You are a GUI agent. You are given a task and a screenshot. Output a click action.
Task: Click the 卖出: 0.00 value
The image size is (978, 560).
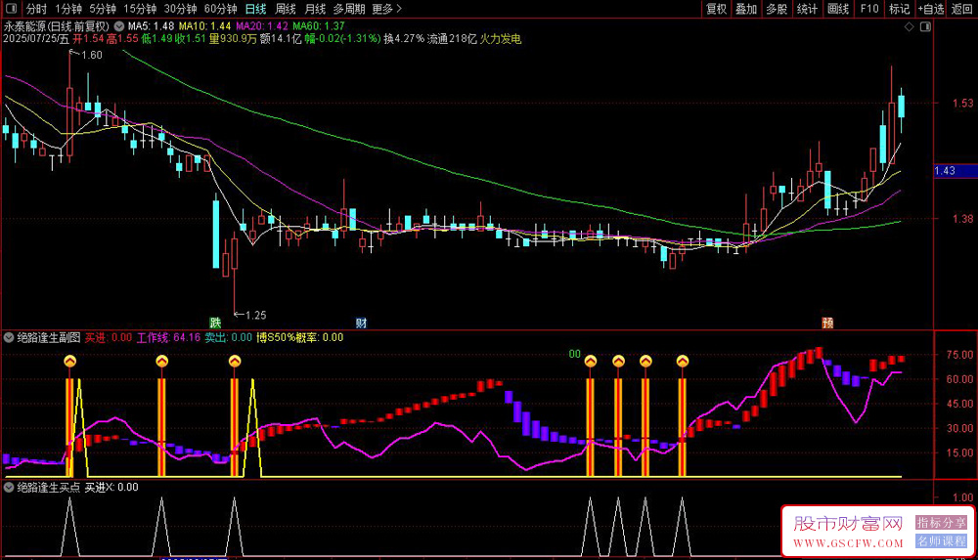pyautogui.click(x=228, y=337)
